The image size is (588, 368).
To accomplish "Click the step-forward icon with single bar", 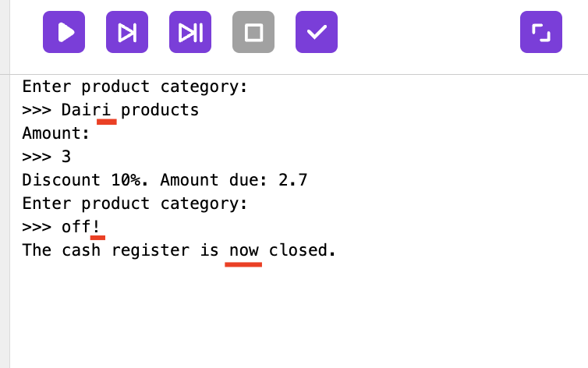I will pyautogui.click(x=127, y=32).
